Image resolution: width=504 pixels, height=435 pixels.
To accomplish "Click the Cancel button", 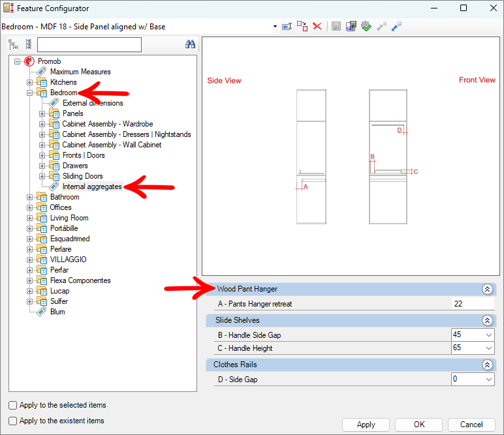I will [471, 425].
